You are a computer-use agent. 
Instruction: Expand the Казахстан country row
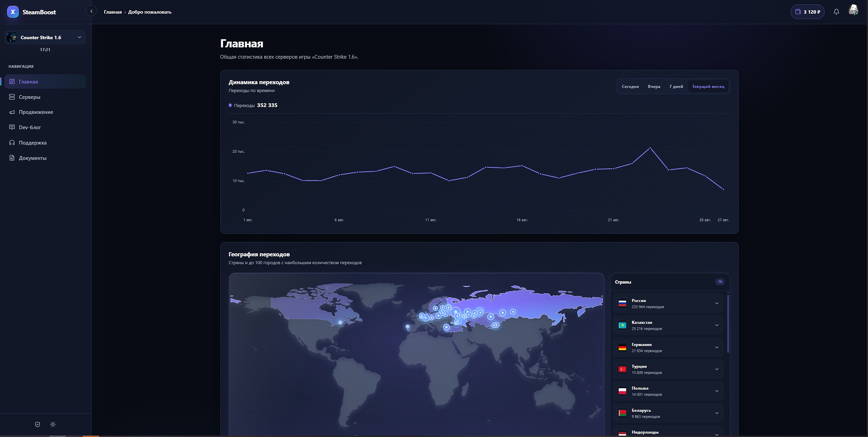click(668, 325)
